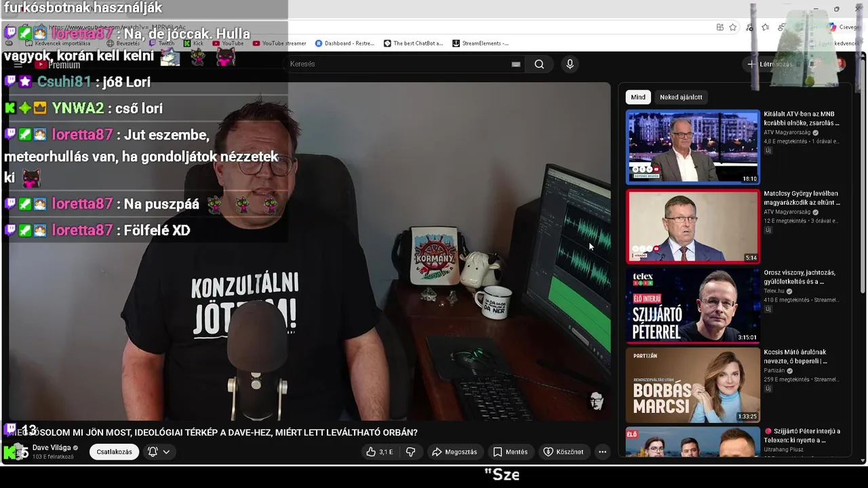Click the Létrehozás create button
Screen dimensions: 868x488
[770, 64]
